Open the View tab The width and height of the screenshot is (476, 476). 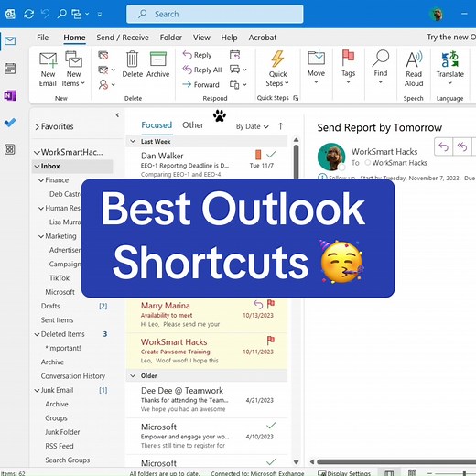201,38
